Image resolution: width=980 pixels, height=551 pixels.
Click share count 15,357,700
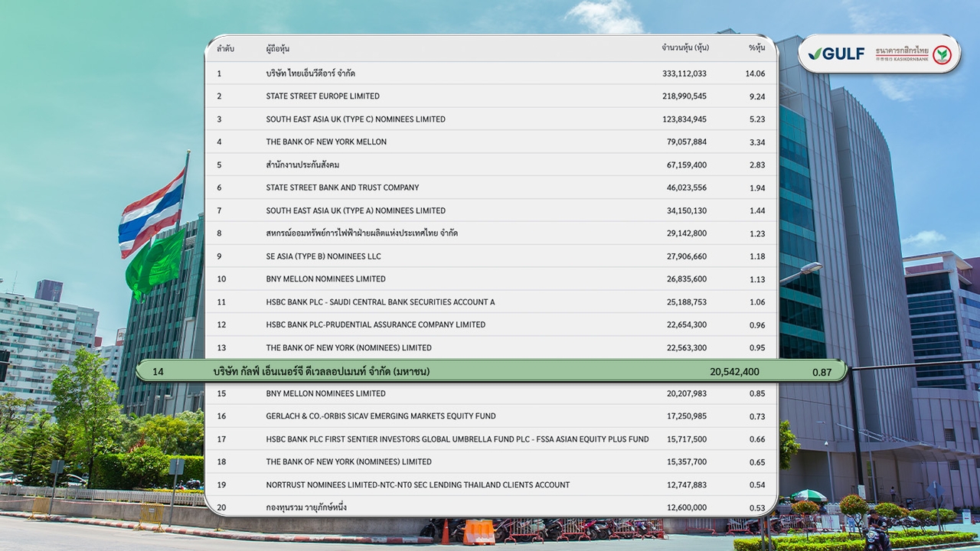(687, 462)
